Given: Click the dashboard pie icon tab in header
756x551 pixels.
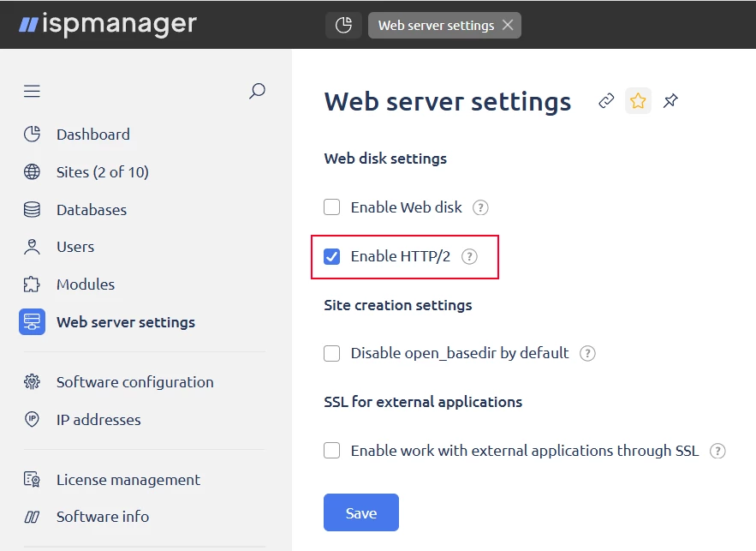Looking at the screenshot, I should [x=343, y=25].
